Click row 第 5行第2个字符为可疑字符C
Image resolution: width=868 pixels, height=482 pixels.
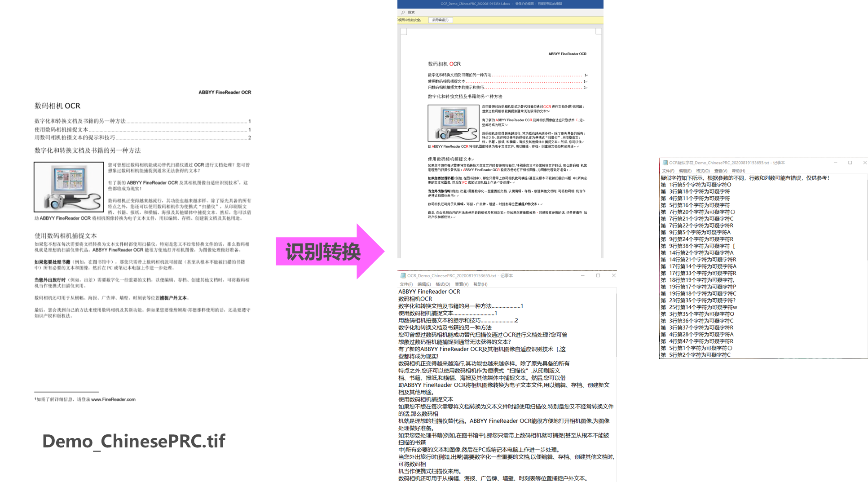click(696, 355)
